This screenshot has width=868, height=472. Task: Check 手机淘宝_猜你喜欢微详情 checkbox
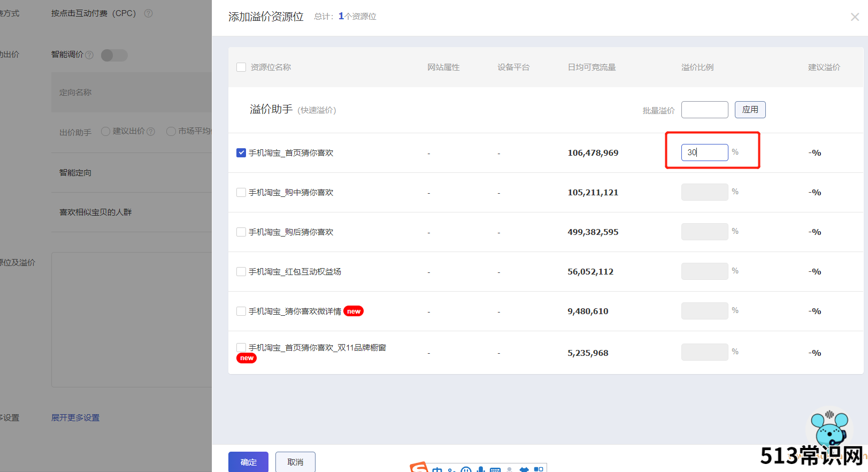click(x=241, y=311)
